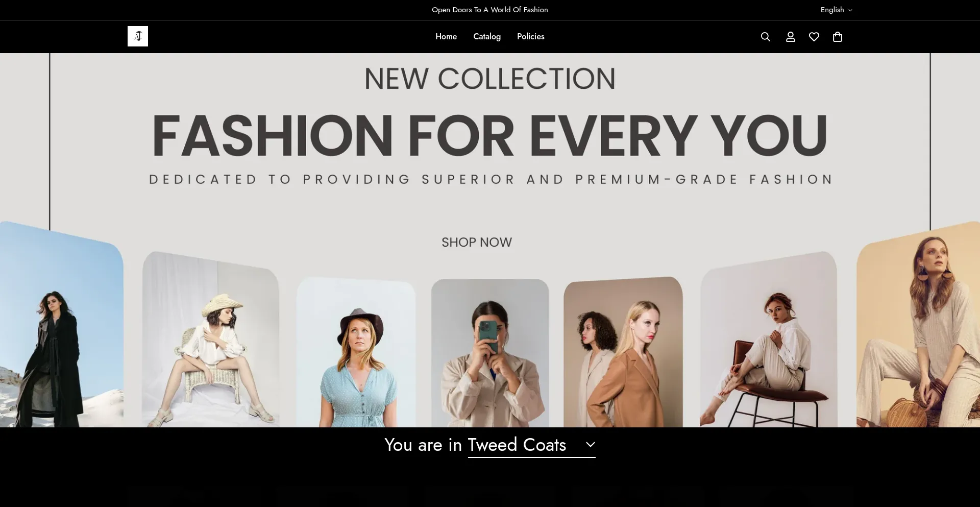This screenshot has height=507, width=980.
Task: Open the shopping bag cart icon
Action: [838, 37]
